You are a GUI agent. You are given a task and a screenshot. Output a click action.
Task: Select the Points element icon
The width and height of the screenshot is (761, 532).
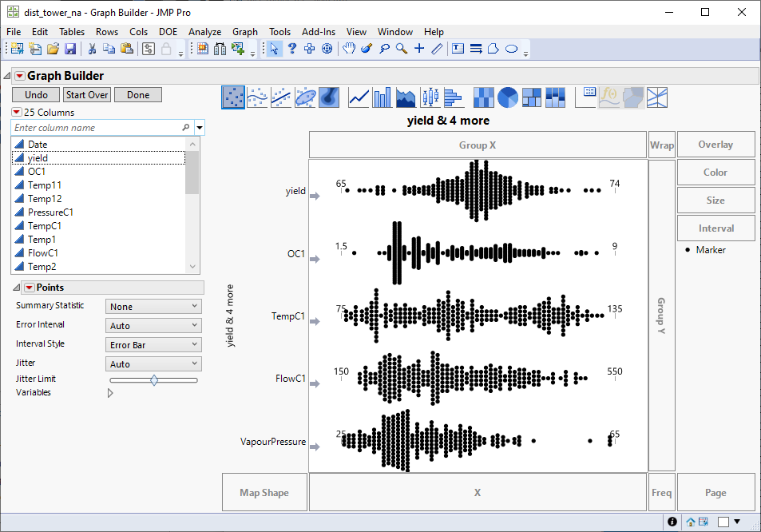233,97
